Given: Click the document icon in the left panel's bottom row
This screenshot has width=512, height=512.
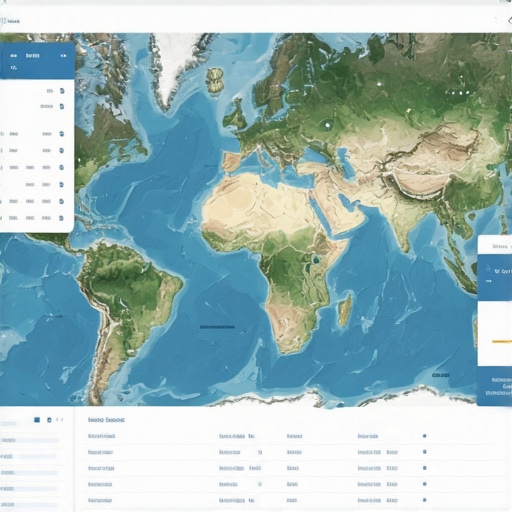Looking at the screenshot, I should point(61,218).
